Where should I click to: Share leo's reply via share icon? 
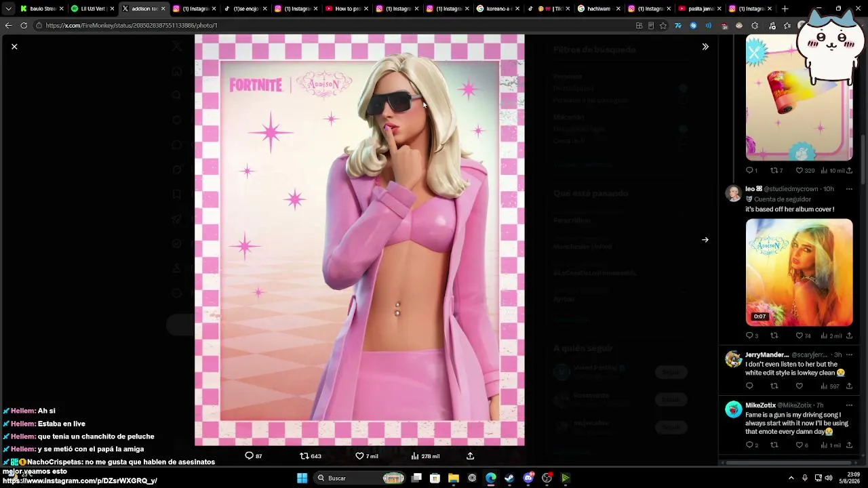click(x=849, y=335)
